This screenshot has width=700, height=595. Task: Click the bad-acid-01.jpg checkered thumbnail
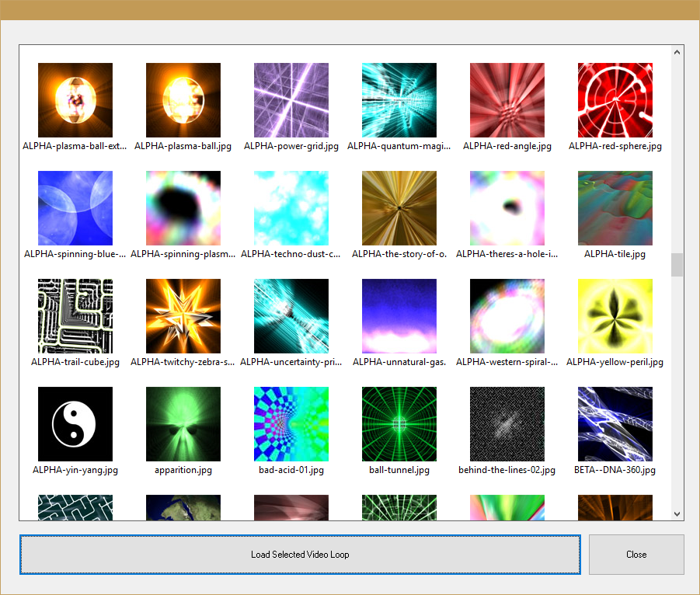(x=291, y=424)
